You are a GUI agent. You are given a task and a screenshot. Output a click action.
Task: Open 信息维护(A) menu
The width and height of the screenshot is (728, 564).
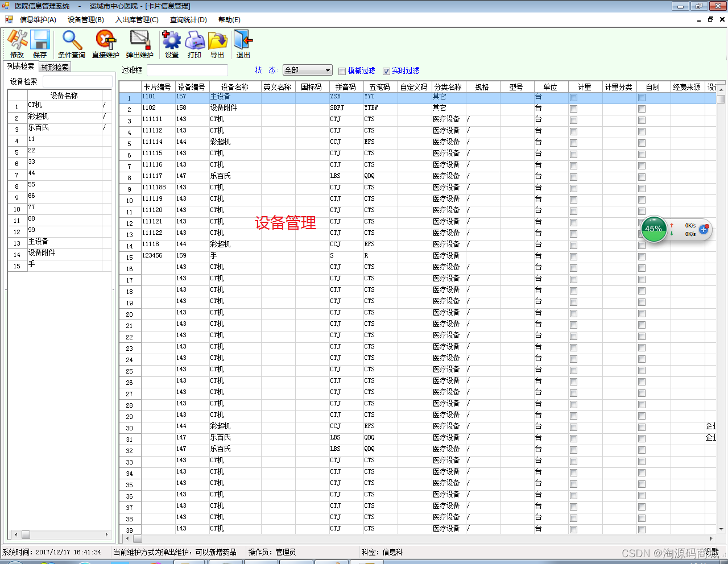pos(38,20)
